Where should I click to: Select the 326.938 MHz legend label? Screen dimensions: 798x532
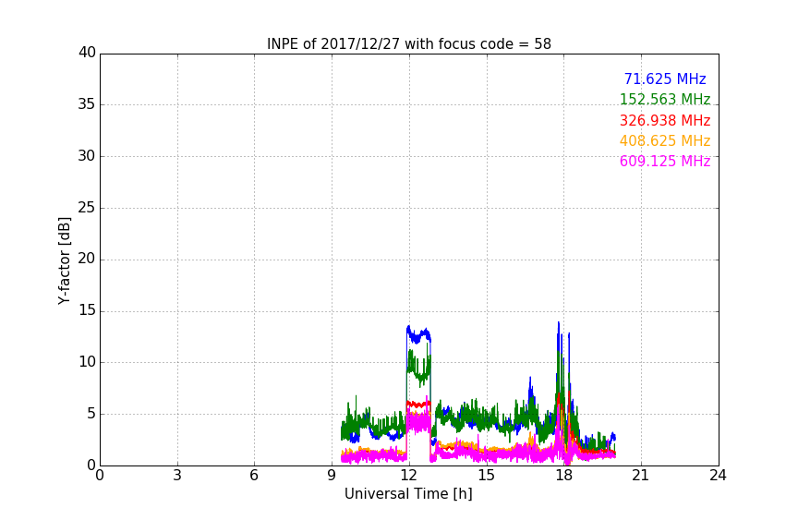(665, 121)
